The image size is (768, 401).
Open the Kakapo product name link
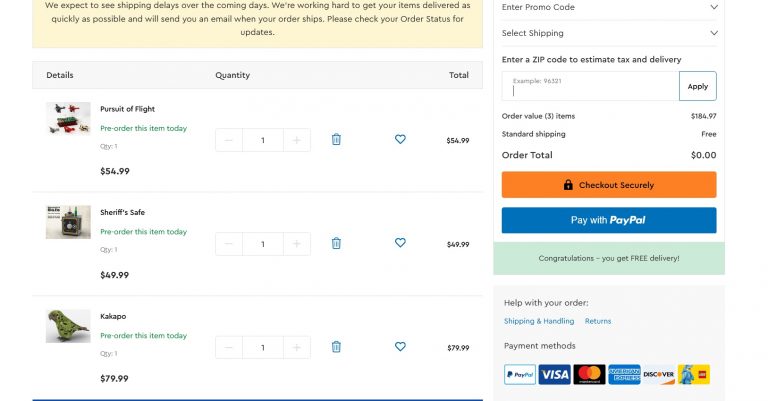113,316
